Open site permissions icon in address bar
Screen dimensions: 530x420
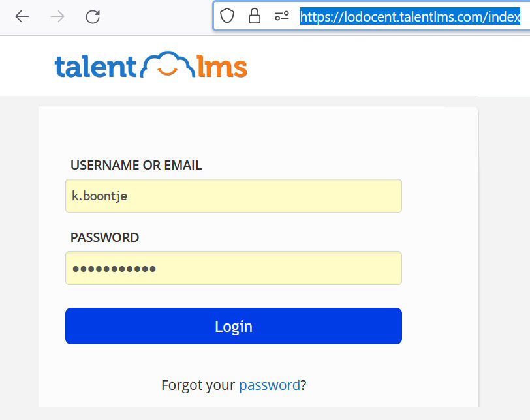(282, 17)
